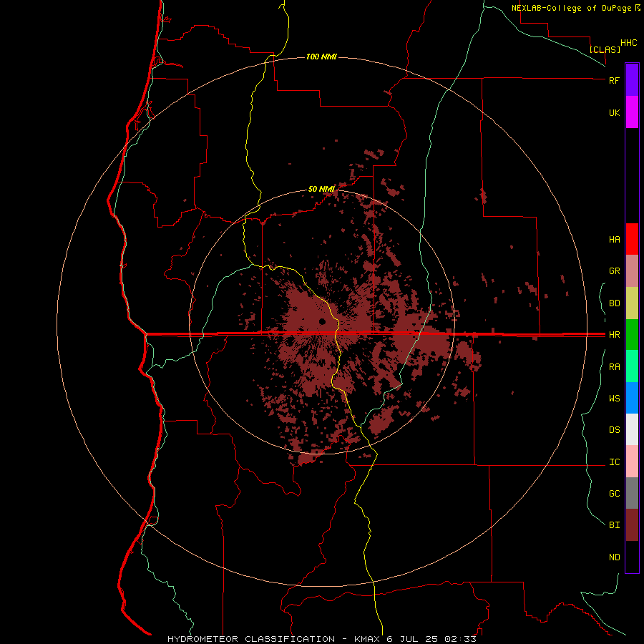Click the white DS legend swatch
The image size is (644, 644).
[632, 429]
